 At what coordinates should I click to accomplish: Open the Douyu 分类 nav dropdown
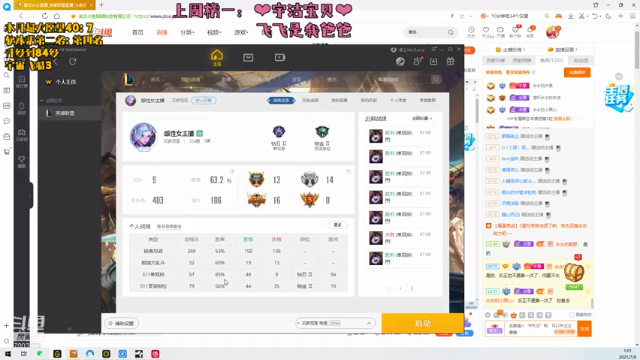point(187,32)
